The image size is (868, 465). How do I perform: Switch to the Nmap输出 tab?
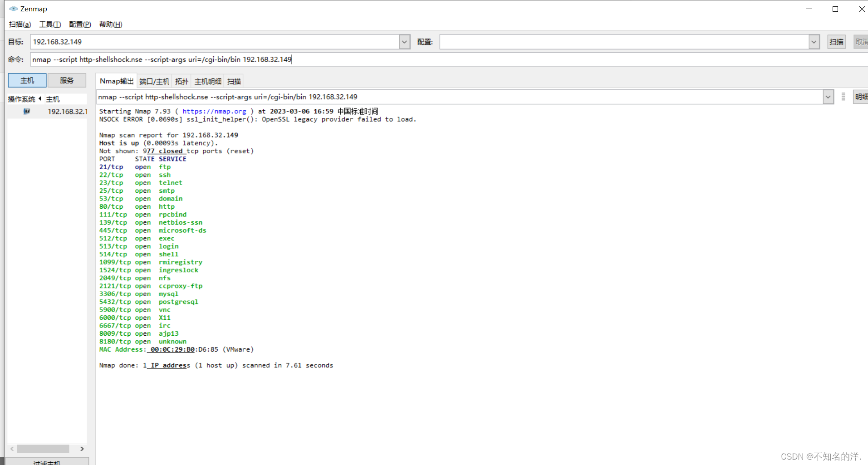click(x=117, y=81)
